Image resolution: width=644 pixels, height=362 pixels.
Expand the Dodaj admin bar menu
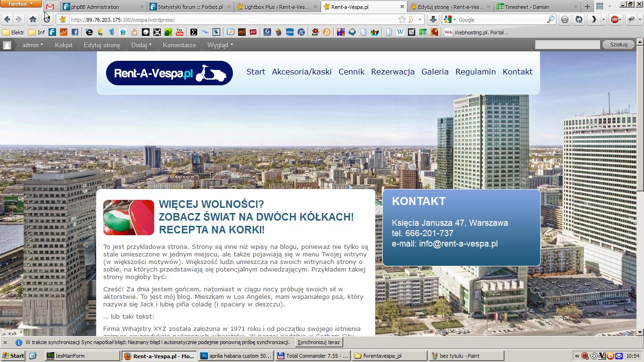(x=141, y=45)
